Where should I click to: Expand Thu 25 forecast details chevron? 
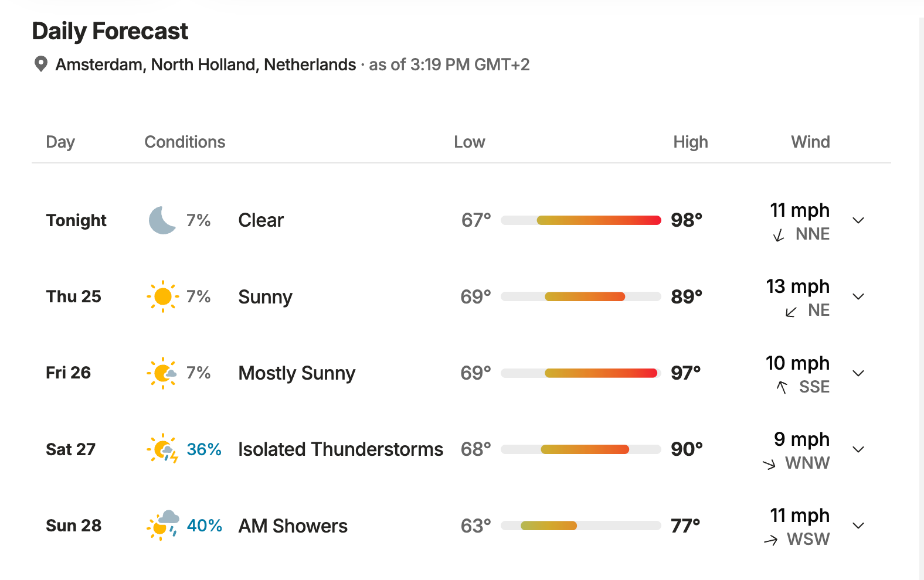click(x=858, y=296)
